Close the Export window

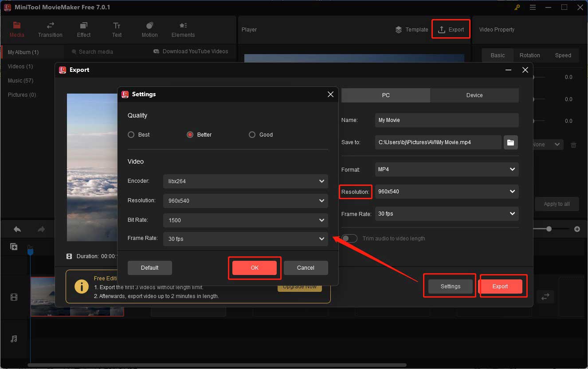tap(525, 70)
